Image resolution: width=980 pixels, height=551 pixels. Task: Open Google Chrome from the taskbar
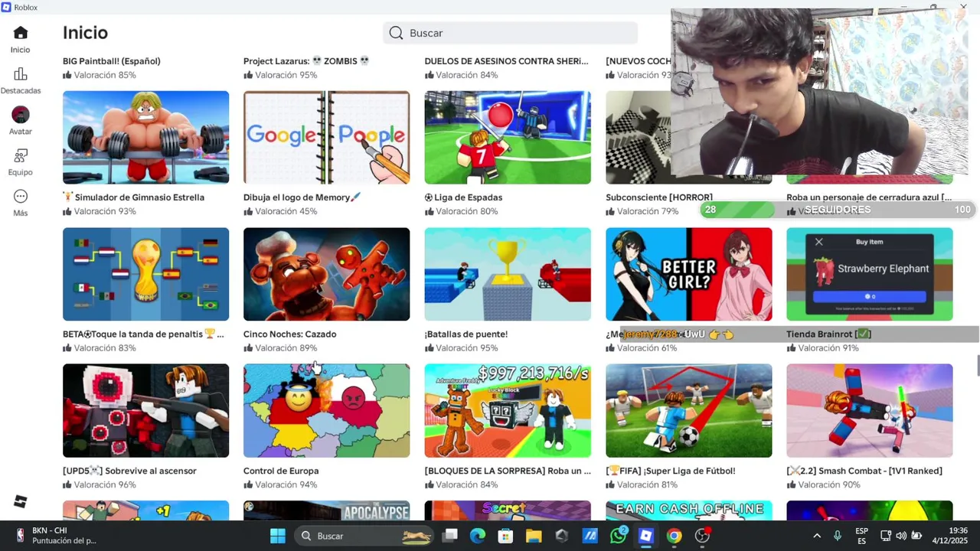click(674, 536)
